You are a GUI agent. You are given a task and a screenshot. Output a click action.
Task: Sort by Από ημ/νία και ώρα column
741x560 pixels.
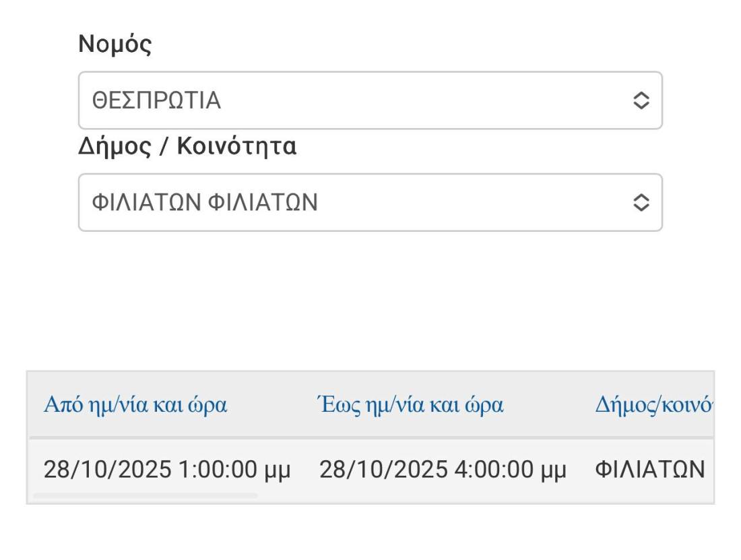pyautogui.click(x=135, y=406)
